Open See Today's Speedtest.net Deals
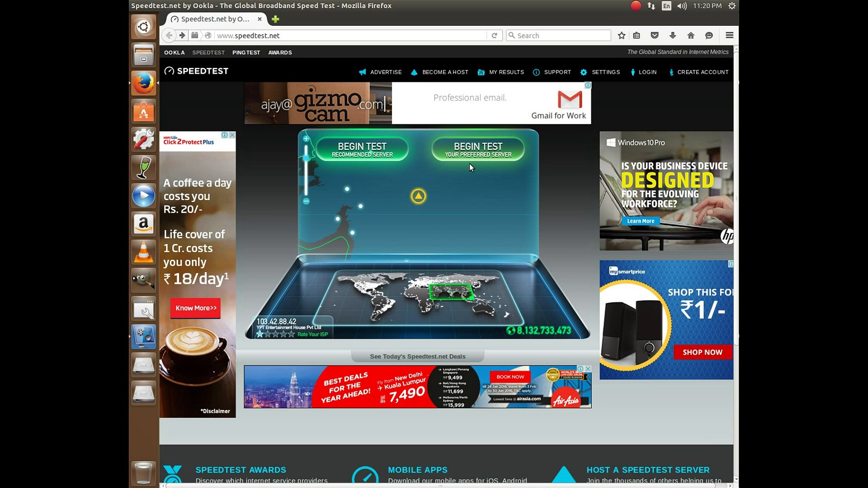The width and height of the screenshot is (868, 488). (x=417, y=356)
